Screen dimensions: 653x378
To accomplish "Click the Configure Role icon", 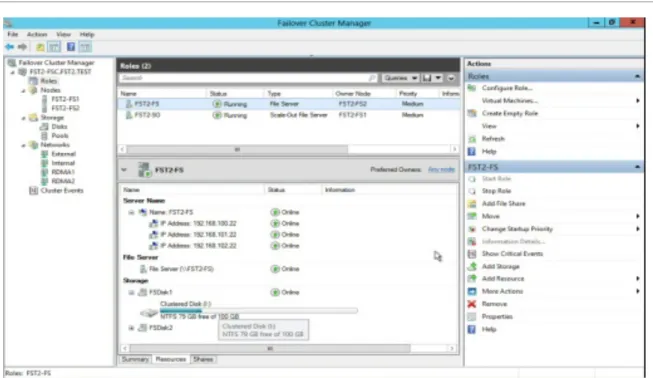I will click(x=472, y=88).
